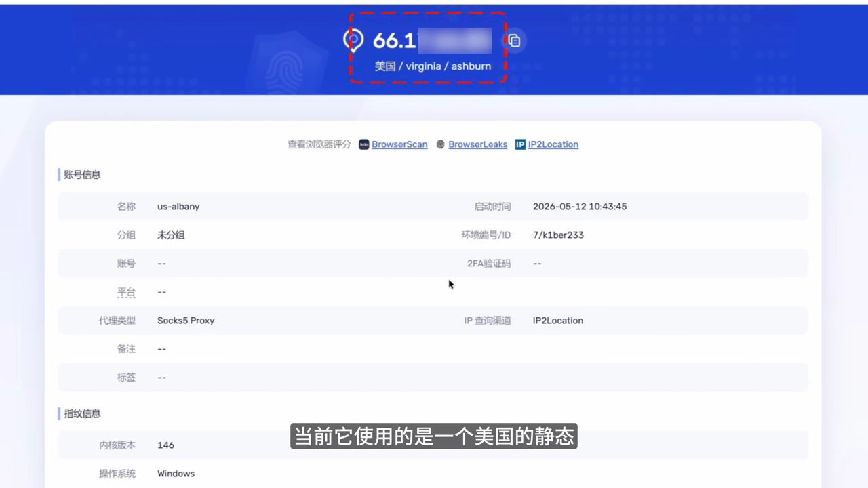Click kernel version value 146

[165, 445]
